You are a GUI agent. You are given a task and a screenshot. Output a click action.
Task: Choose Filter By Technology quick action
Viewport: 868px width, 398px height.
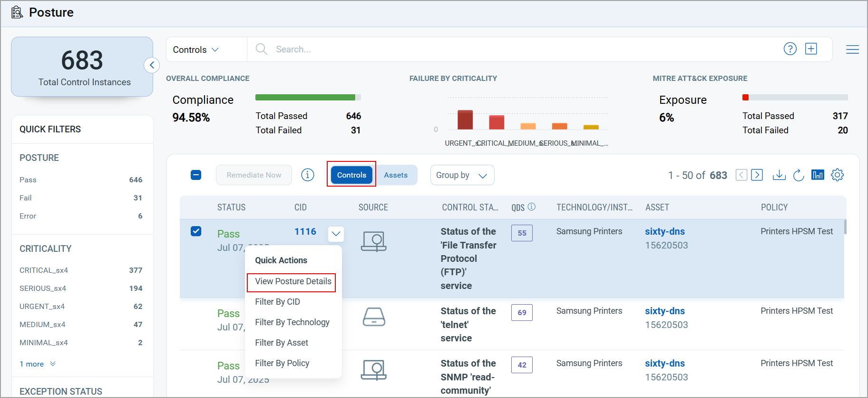(292, 322)
